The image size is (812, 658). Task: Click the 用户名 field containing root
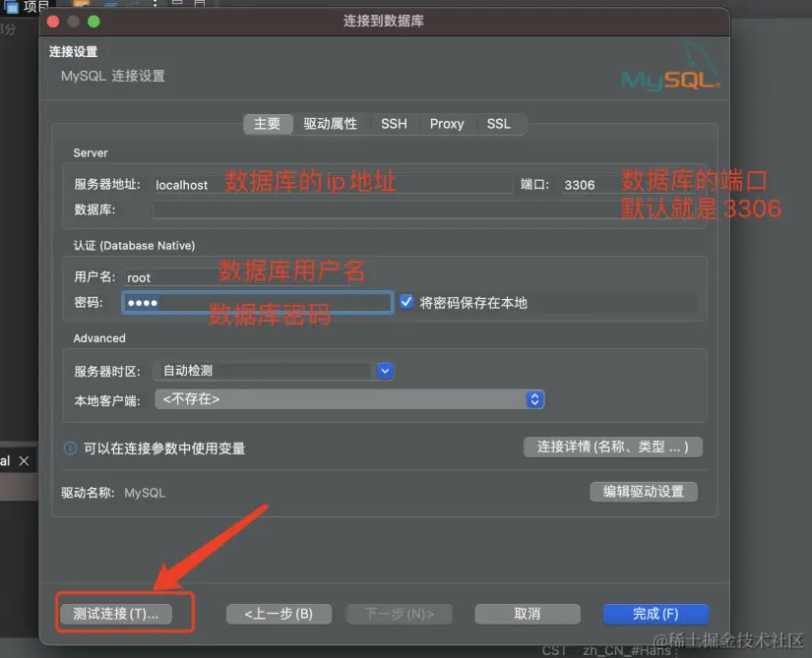236,277
